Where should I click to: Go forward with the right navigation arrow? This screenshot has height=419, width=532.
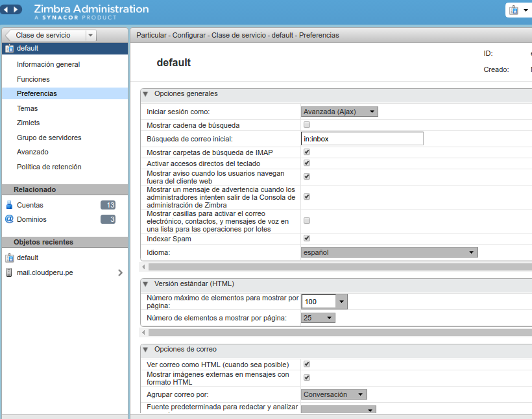pos(16,10)
